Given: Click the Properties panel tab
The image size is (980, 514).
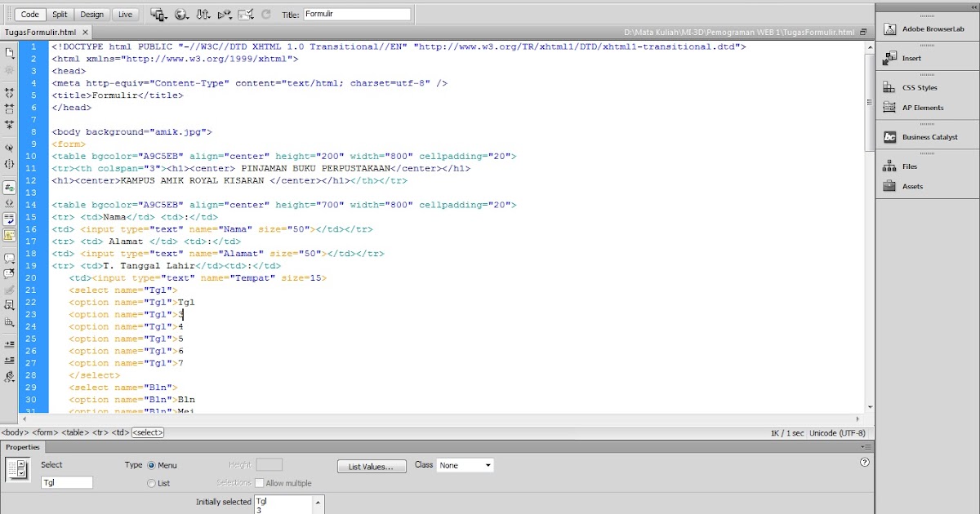Looking at the screenshot, I should click(x=21, y=447).
